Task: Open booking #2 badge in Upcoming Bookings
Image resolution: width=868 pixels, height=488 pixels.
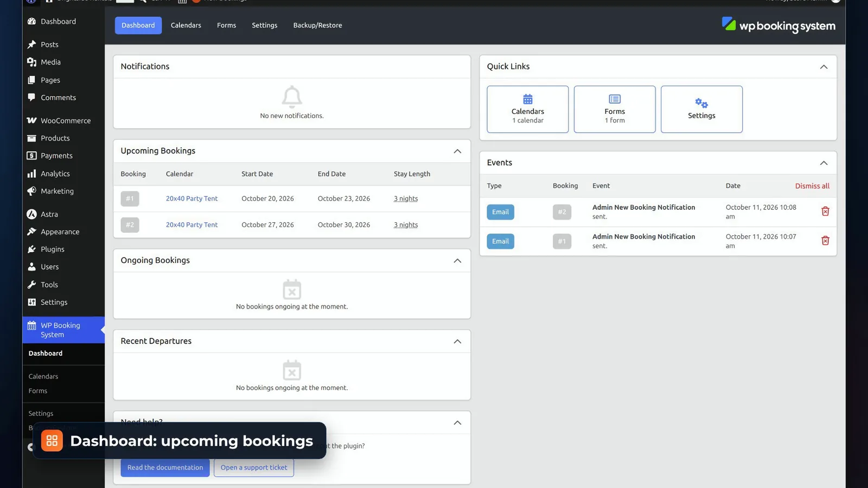Action: 130,224
